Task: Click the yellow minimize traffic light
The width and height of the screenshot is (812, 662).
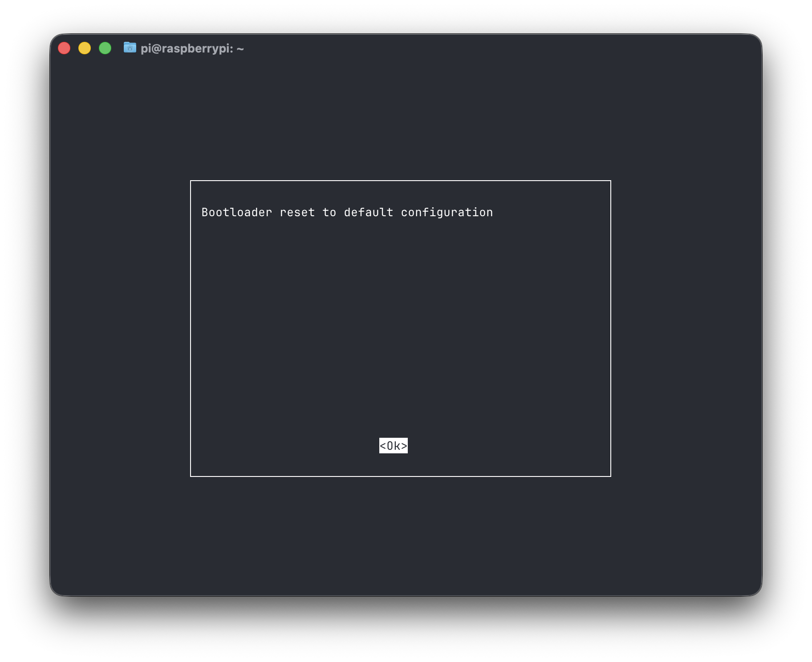Action: pyautogui.click(x=85, y=48)
